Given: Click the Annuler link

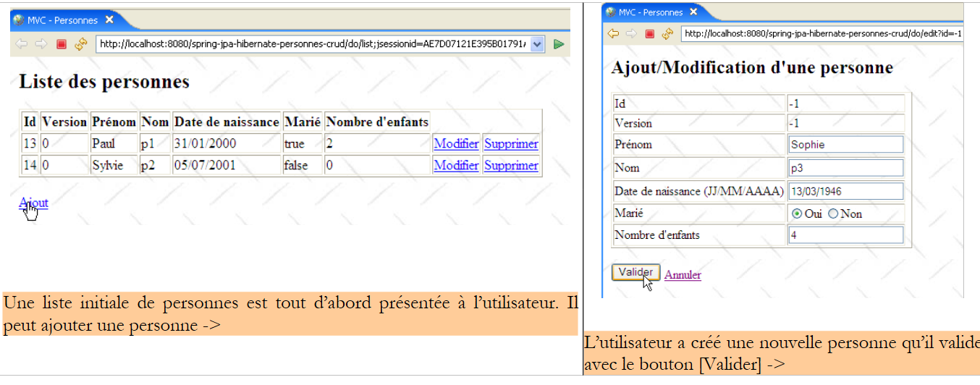Looking at the screenshot, I should [683, 275].
